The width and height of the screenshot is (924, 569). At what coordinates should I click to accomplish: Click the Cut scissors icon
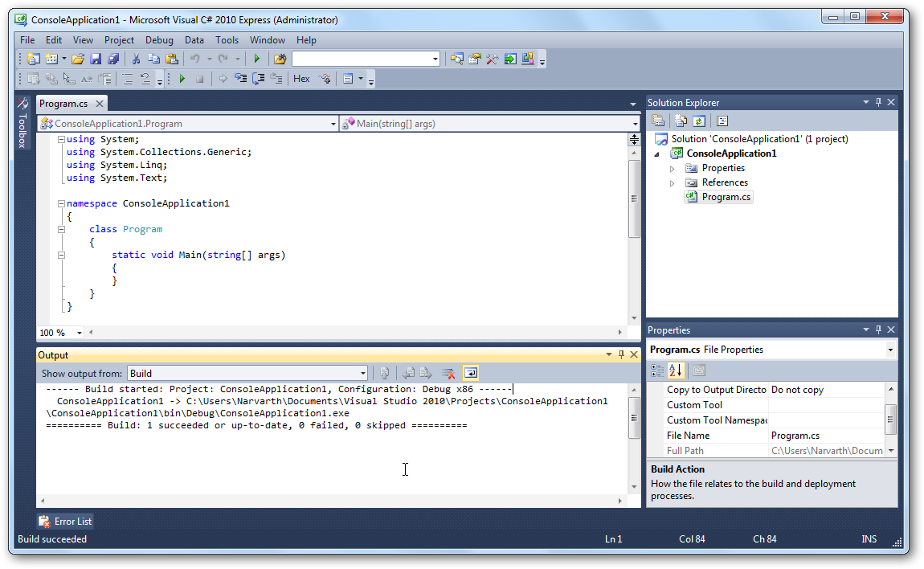click(x=136, y=59)
